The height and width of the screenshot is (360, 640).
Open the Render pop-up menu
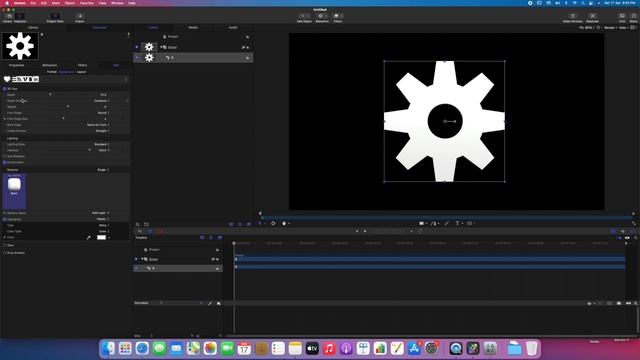tap(610, 27)
